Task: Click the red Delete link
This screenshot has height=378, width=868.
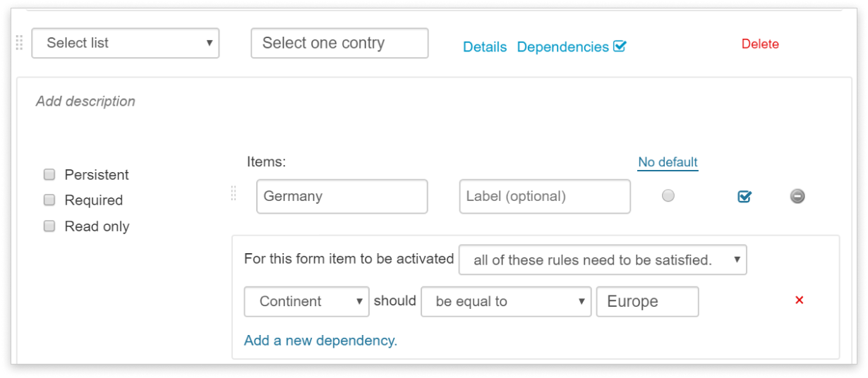Action: pyautogui.click(x=760, y=44)
